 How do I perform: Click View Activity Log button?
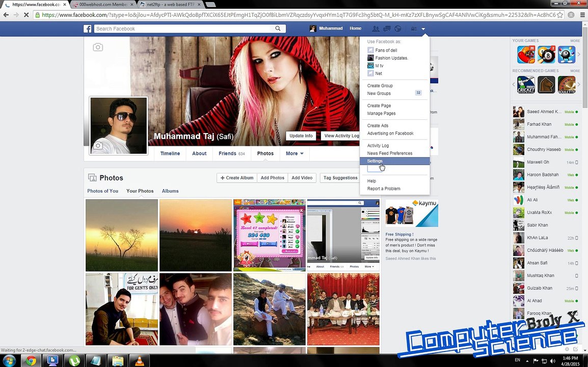pos(341,136)
